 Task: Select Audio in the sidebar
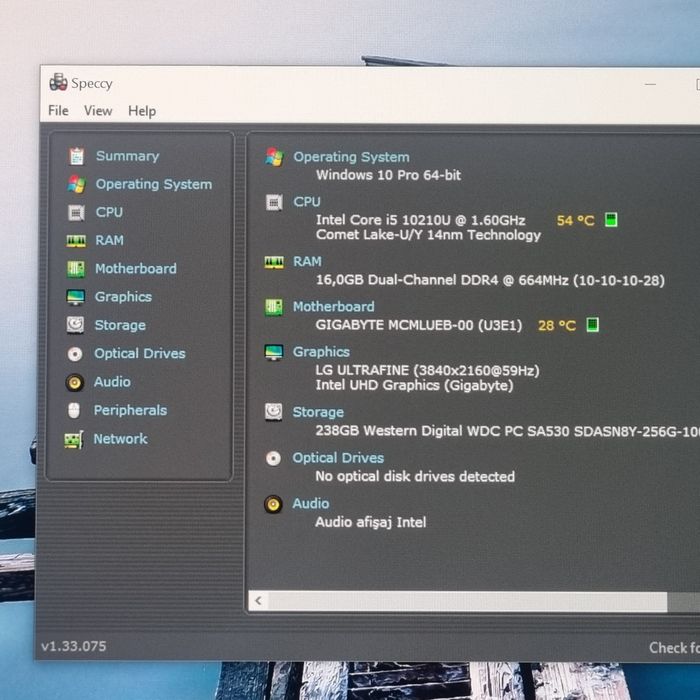(112, 382)
